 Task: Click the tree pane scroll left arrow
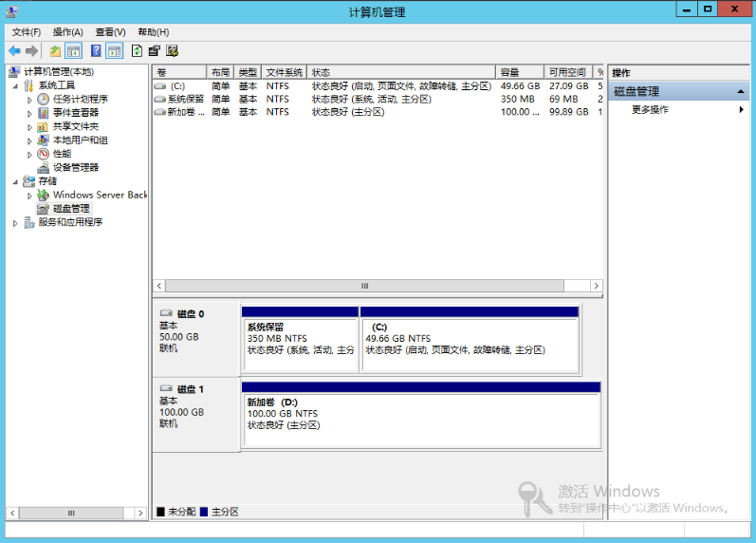(12, 513)
